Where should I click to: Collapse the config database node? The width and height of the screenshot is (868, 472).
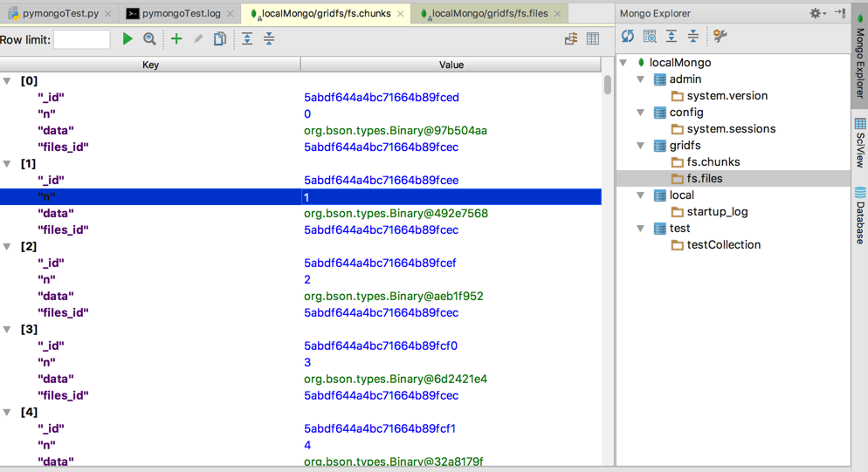pos(640,113)
